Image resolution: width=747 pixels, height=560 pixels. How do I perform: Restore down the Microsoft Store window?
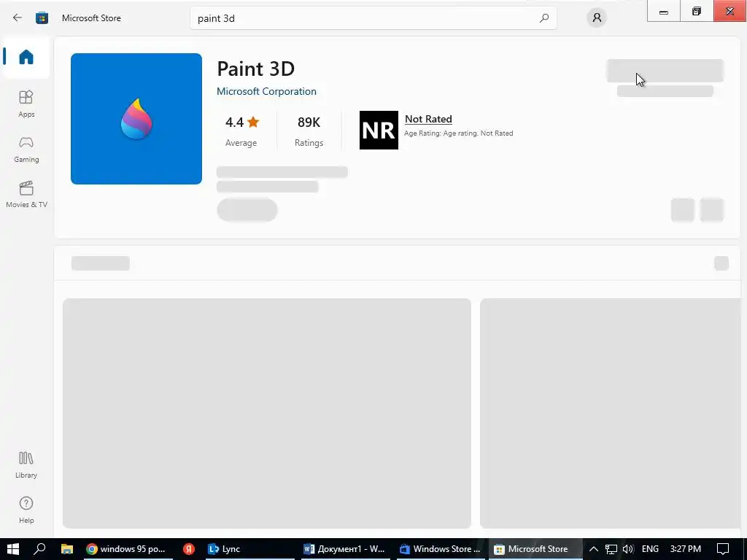click(x=697, y=11)
